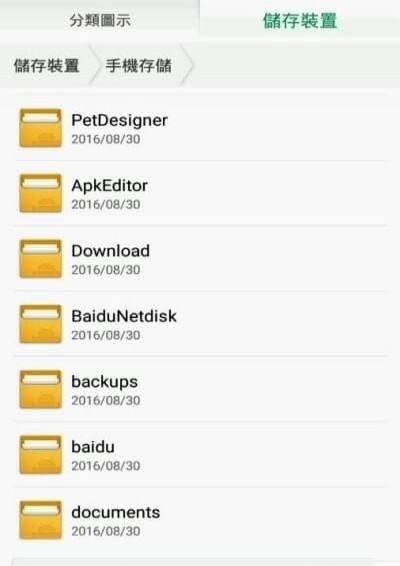Viewport: 400px width, 566px height.
Task: Select 手機存儲 in the breadcrumb path
Action: pyautogui.click(x=139, y=66)
